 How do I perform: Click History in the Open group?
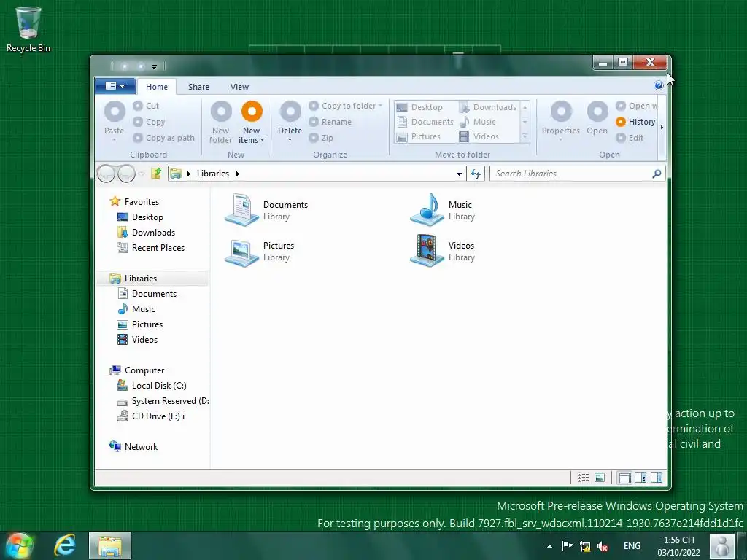[635, 122]
